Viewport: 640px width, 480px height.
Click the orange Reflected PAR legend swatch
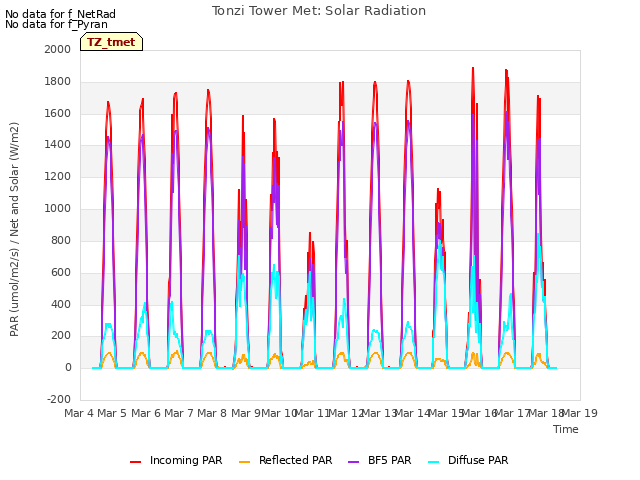pyautogui.click(x=244, y=462)
